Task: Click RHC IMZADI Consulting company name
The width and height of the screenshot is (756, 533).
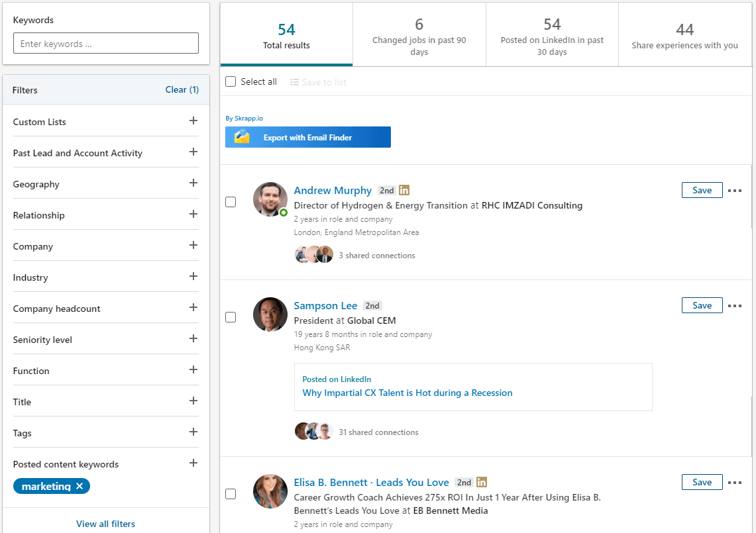Action: [532, 205]
